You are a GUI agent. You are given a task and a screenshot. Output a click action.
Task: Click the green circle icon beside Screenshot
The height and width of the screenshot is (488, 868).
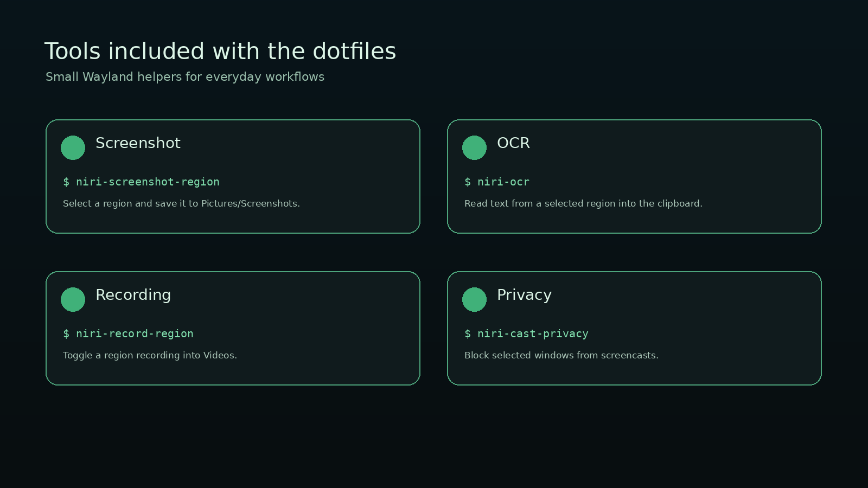(73, 147)
